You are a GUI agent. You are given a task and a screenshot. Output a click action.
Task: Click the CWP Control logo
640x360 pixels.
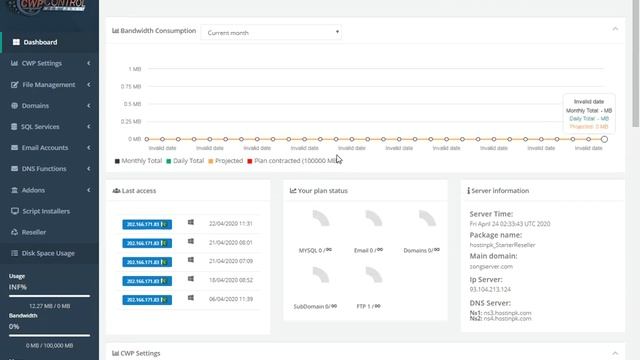(47, 7)
